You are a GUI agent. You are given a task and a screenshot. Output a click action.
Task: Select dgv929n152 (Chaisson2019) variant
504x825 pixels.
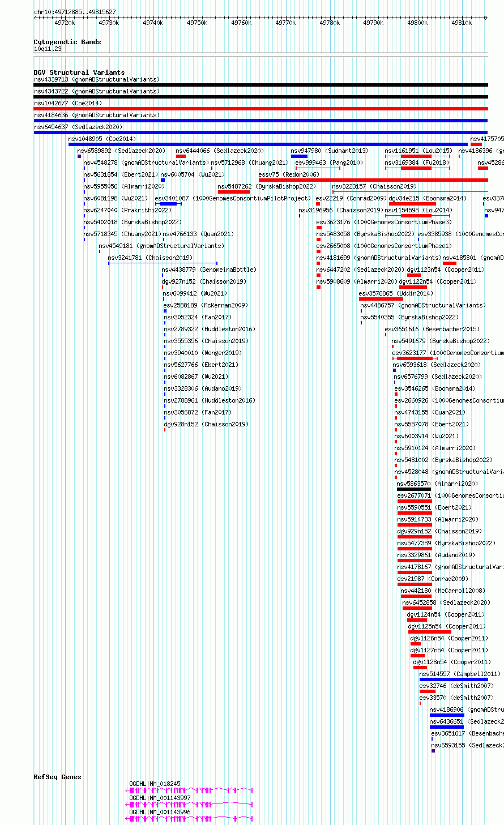[440, 531]
